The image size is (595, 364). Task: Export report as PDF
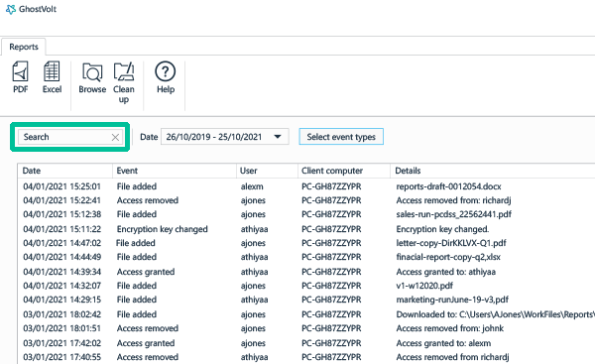21,77
